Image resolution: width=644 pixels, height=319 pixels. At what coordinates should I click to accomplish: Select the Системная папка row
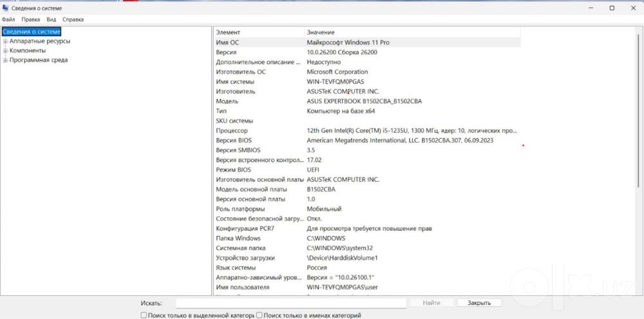click(368, 248)
